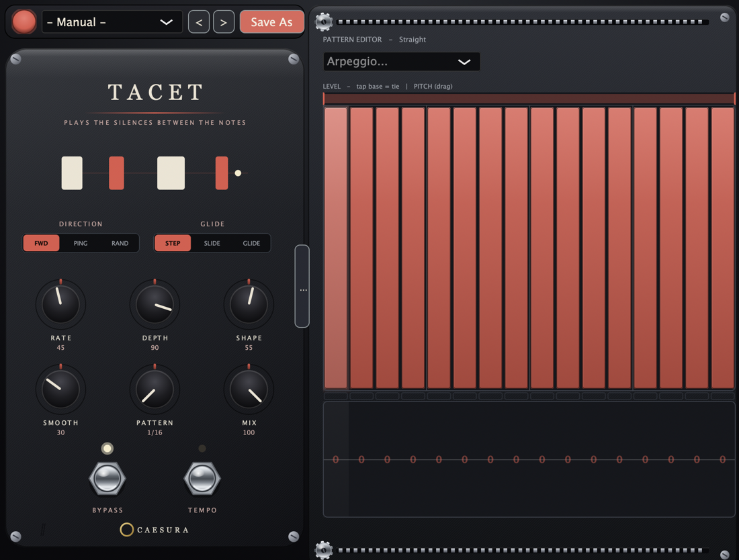Click the Caesura ring logo
Image resolution: width=739 pixels, height=560 pixels.
click(x=126, y=530)
